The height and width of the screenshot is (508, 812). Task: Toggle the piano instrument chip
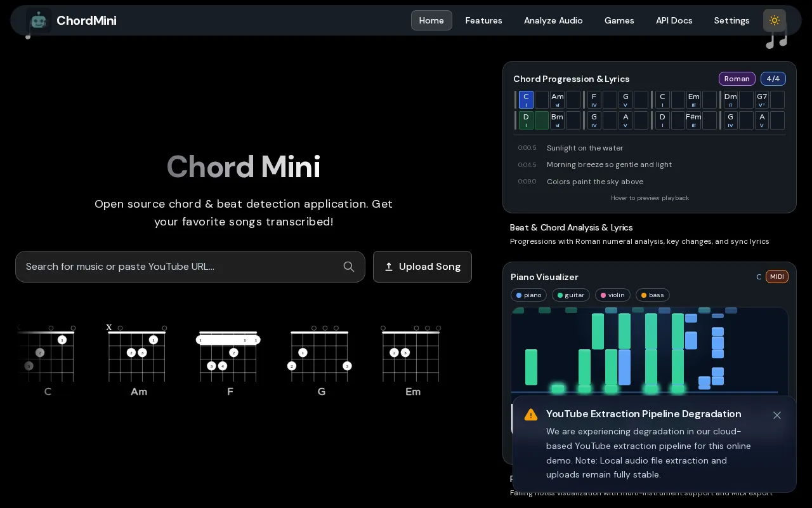point(528,295)
